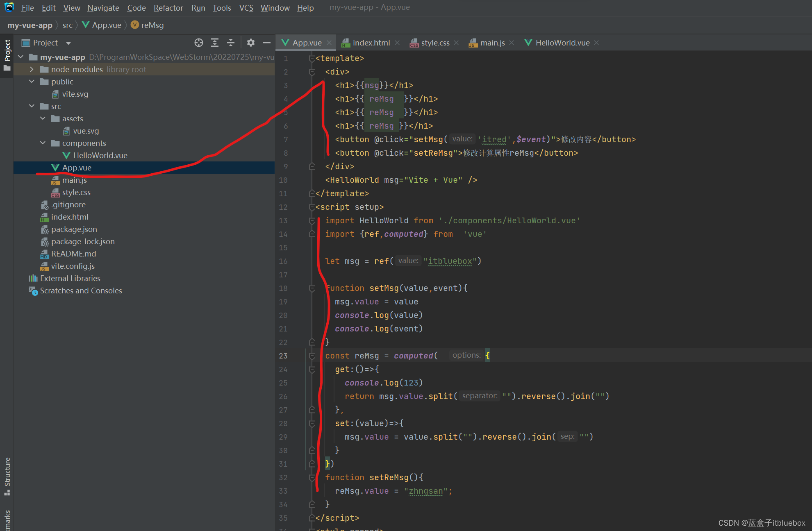Fold the computed call at line 23
The height and width of the screenshot is (531, 812).
[x=312, y=356]
